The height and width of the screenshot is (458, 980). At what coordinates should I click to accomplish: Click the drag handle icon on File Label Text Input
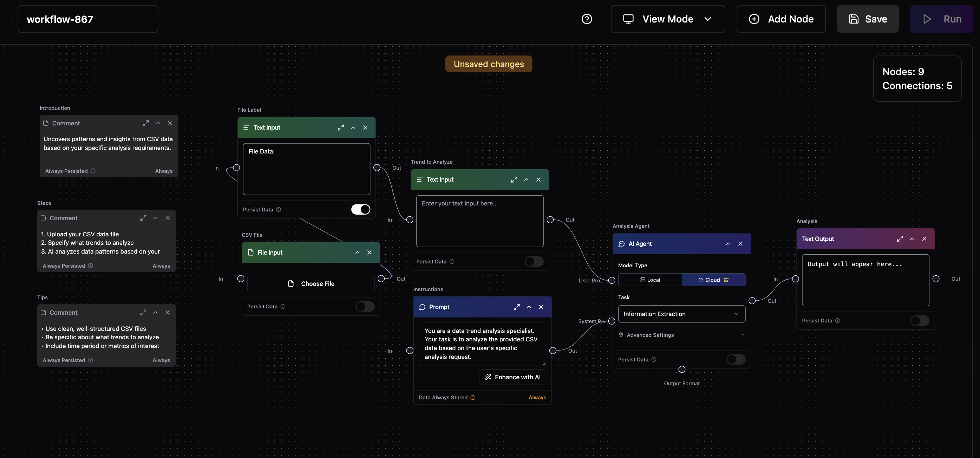click(x=246, y=127)
